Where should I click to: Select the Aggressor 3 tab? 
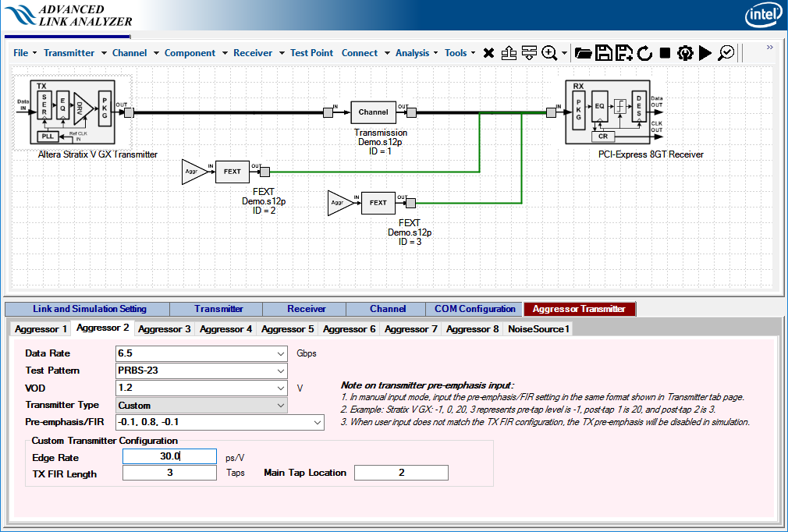164,329
